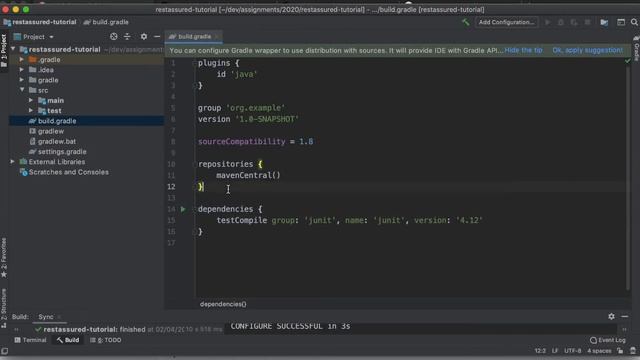Click the LF line separator indicator

pos(555,351)
